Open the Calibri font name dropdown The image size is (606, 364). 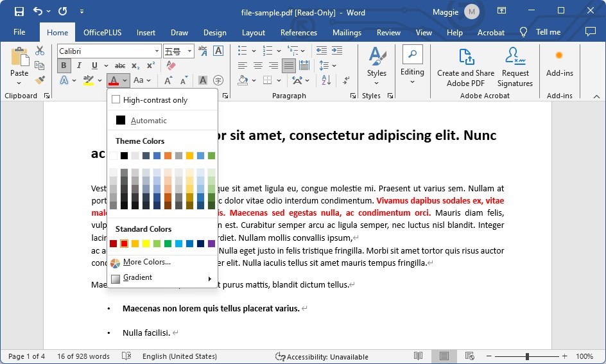[157, 51]
